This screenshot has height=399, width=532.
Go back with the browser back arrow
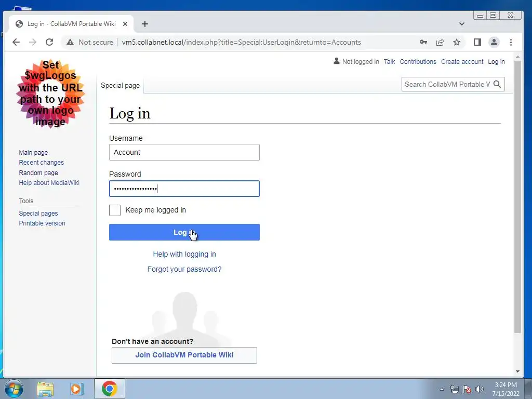(x=16, y=42)
